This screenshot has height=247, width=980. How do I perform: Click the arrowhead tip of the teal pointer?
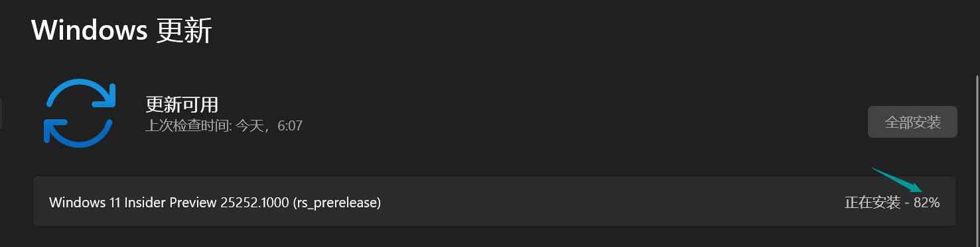coord(919,190)
